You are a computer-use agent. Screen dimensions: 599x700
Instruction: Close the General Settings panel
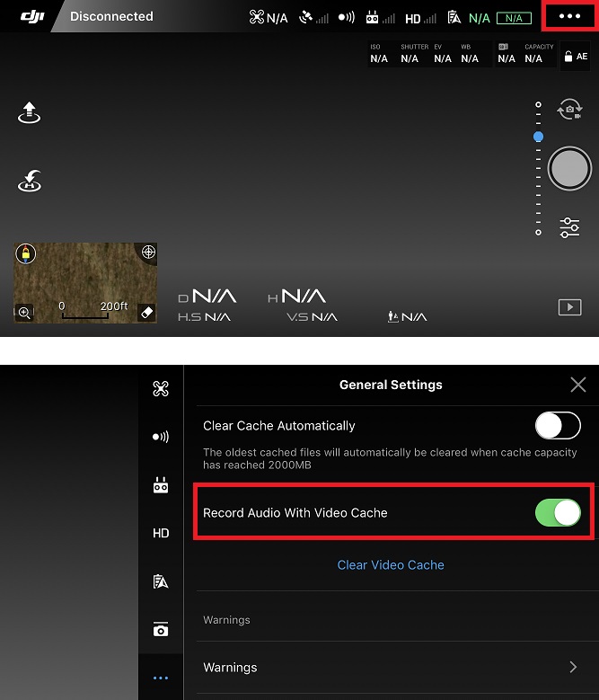(578, 385)
